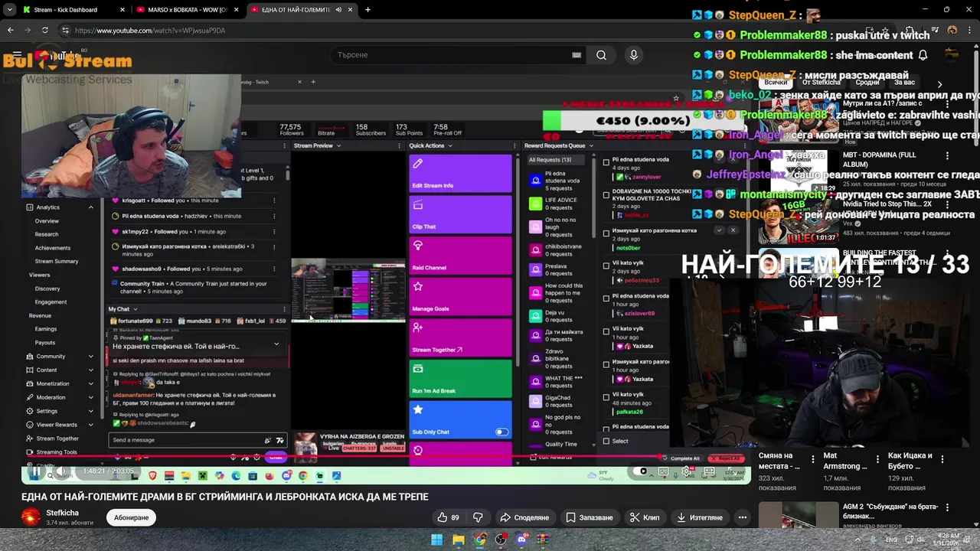The image size is (980, 551).
Task: Open the menu for MBT - DOPAMINA video
Action: (947, 156)
